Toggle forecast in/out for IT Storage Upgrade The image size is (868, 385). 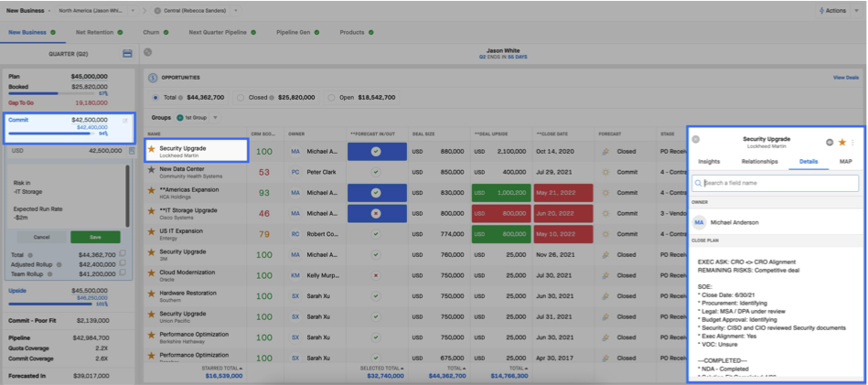pyautogui.click(x=376, y=213)
